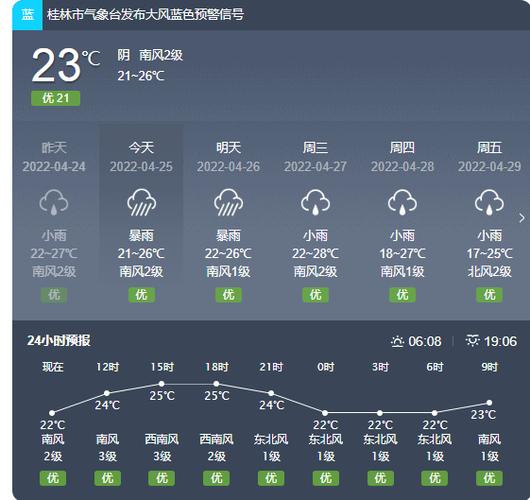
Task: Click the hourly 优 badge under 15时
Action: [162, 478]
